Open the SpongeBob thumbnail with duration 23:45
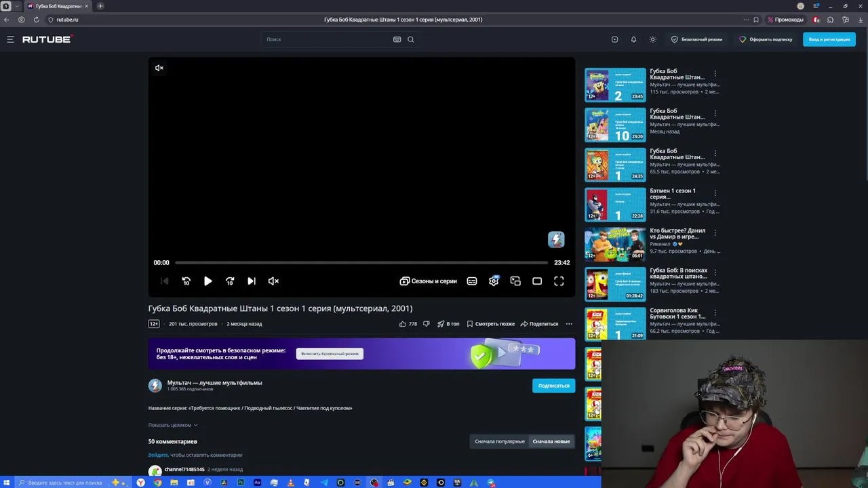Viewport: 868px width, 488px height. pos(615,85)
